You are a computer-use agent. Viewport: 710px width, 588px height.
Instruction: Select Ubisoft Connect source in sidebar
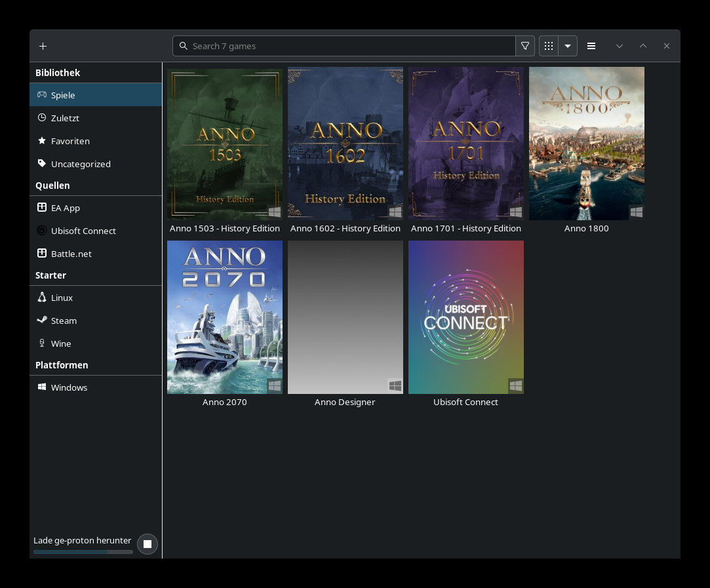tap(83, 231)
